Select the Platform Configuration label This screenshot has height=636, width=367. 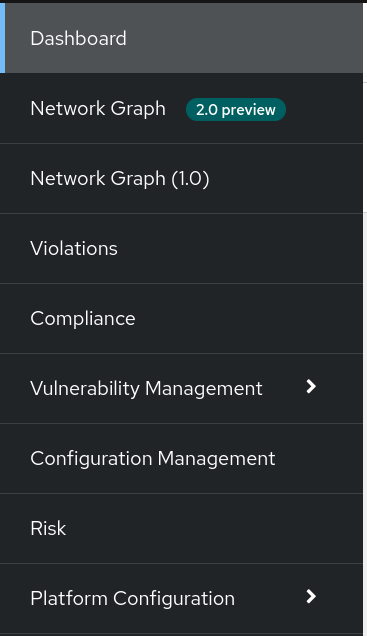[x=133, y=599]
